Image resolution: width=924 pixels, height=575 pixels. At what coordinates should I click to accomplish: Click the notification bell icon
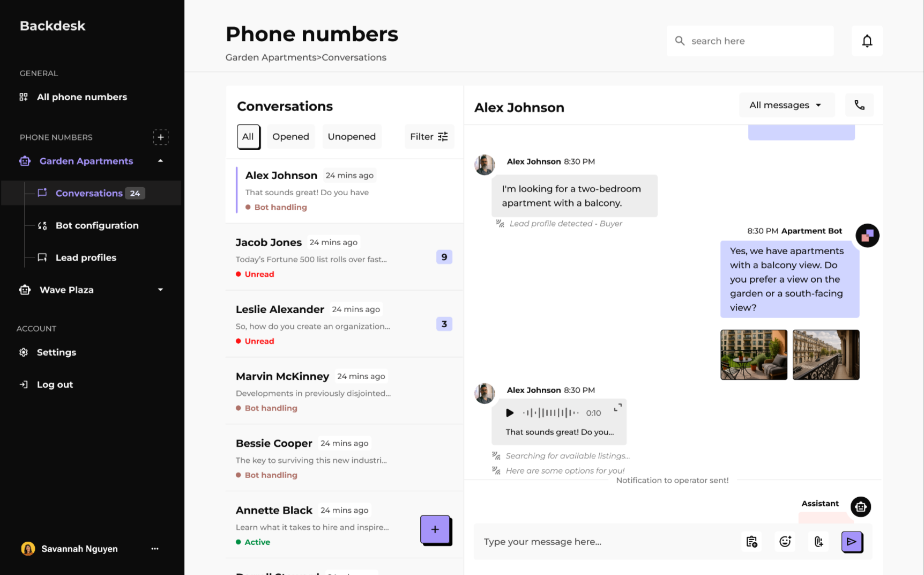[x=867, y=41]
